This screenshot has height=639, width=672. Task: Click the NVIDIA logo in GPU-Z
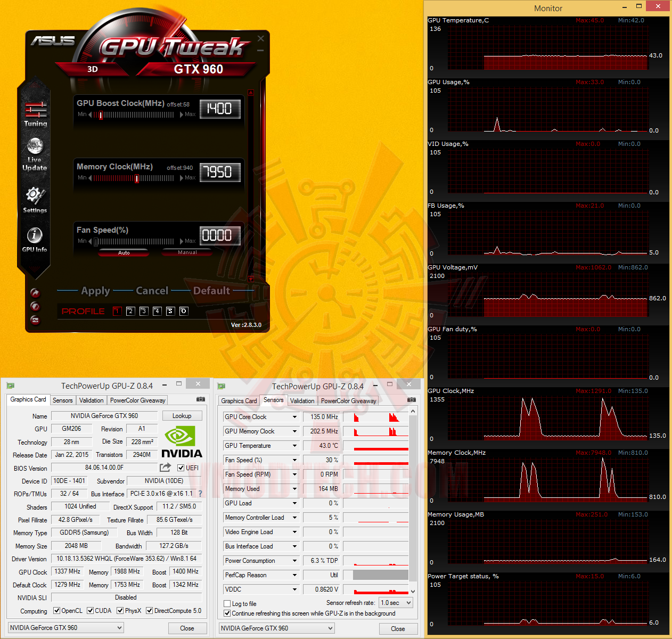click(x=182, y=441)
